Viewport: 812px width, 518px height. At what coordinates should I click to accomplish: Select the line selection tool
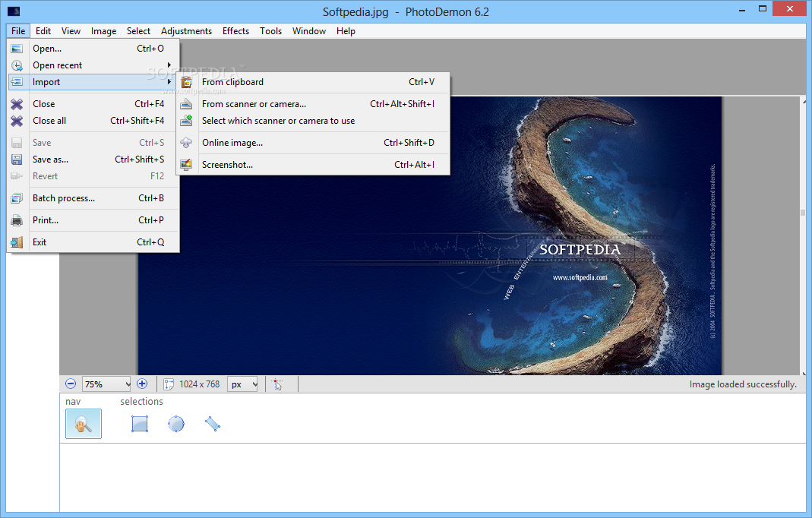[213, 424]
